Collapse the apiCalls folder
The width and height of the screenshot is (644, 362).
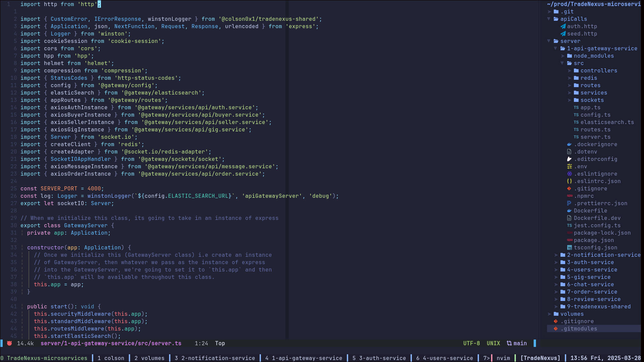click(549, 19)
